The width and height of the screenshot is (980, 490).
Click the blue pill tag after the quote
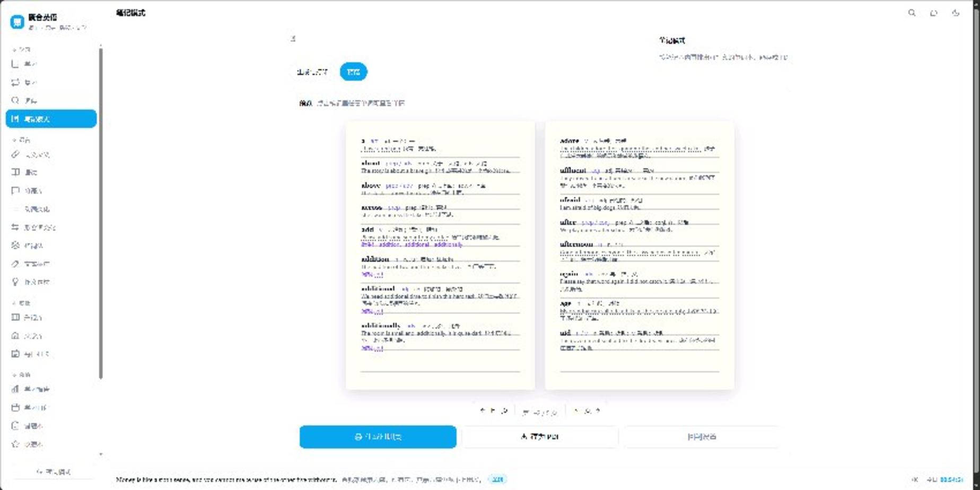point(497,479)
